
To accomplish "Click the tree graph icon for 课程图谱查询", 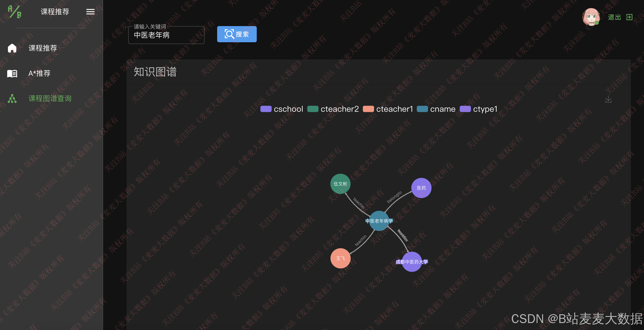I will (12, 98).
